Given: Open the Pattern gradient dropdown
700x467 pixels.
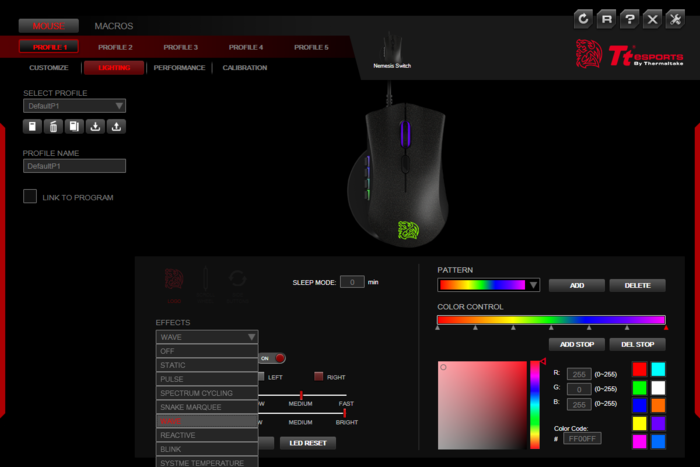Looking at the screenshot, I should click(x=488, y=285).
